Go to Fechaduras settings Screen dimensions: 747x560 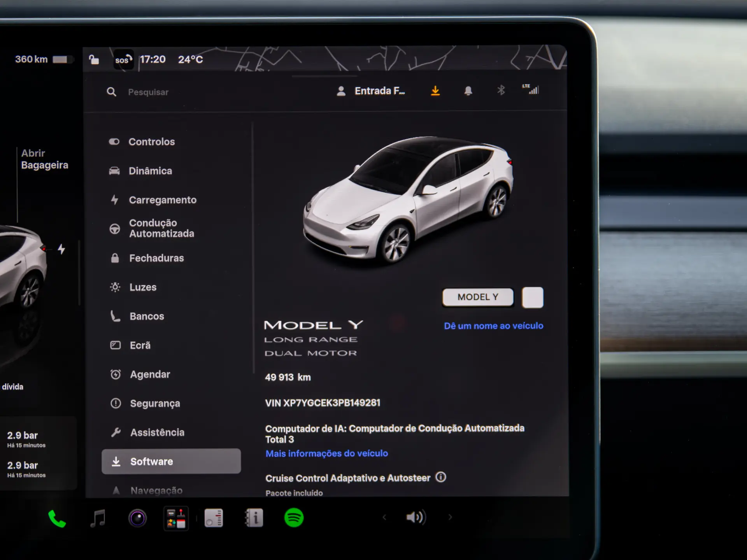147,258
